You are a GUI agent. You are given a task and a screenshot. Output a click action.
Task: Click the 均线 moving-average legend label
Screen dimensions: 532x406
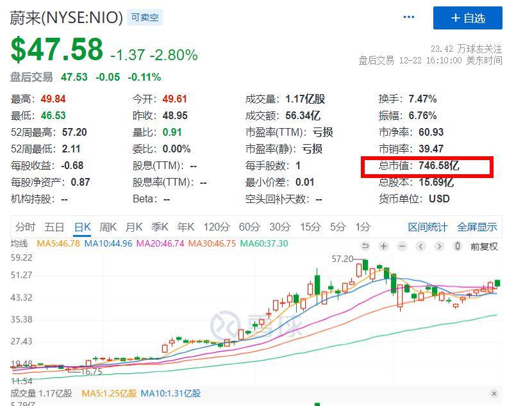[x=19, y=244]
